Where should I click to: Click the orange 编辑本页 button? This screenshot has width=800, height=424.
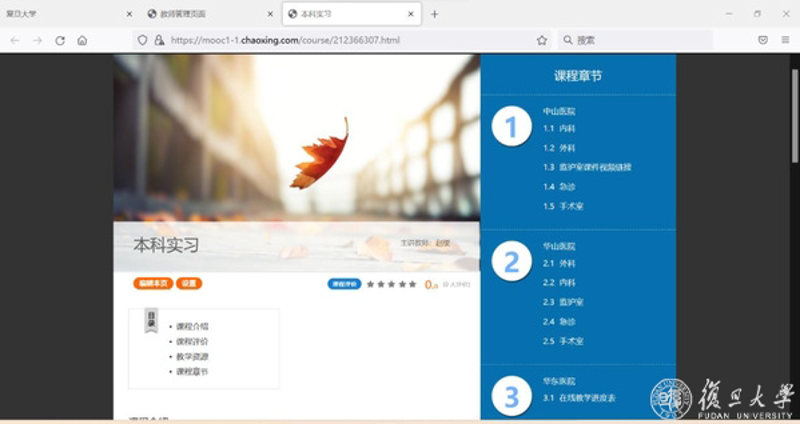[x=153, y=284]
